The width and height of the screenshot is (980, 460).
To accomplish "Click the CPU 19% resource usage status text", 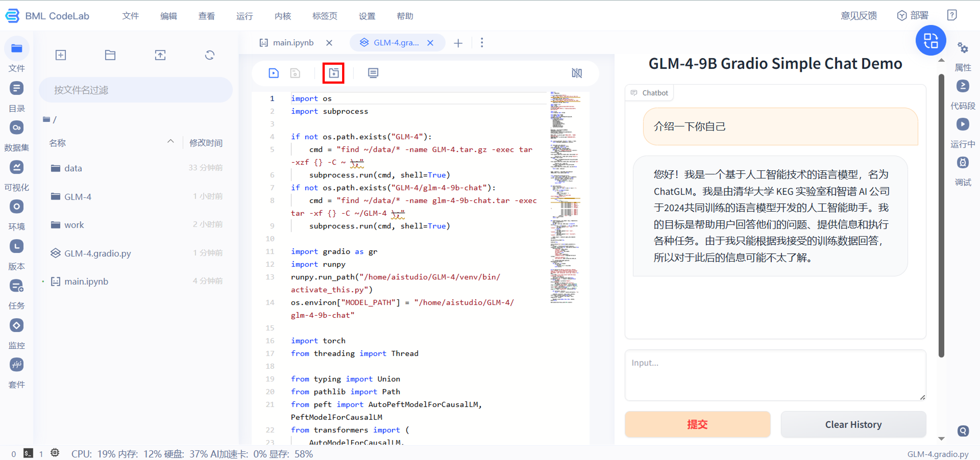I will point(93,454).
